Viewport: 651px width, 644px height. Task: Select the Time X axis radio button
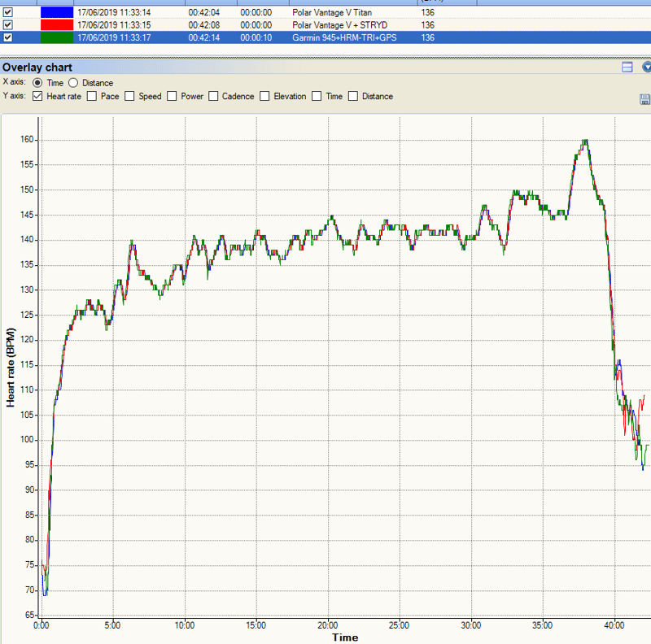click(37, 83)
